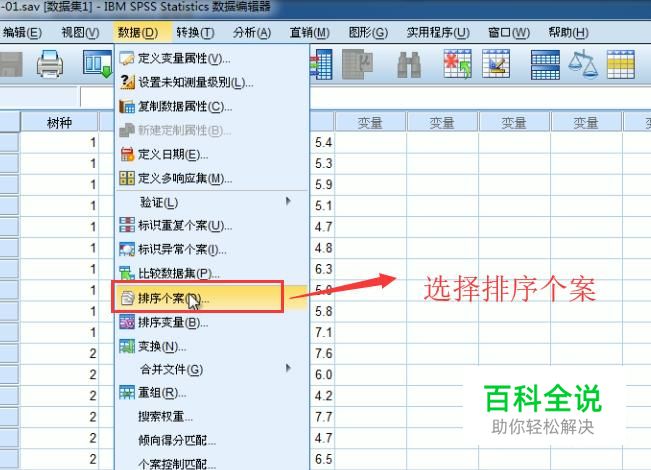651x470 pixels.
Task: Click the cell editor input field above the grid
Action: click(x=480, y=98)
